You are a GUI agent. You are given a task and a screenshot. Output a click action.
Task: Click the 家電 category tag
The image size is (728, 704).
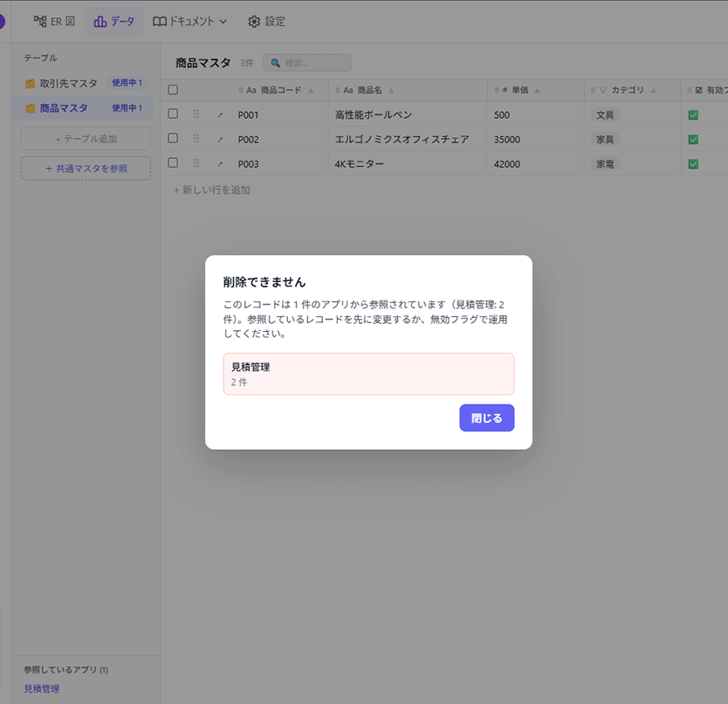605,164
